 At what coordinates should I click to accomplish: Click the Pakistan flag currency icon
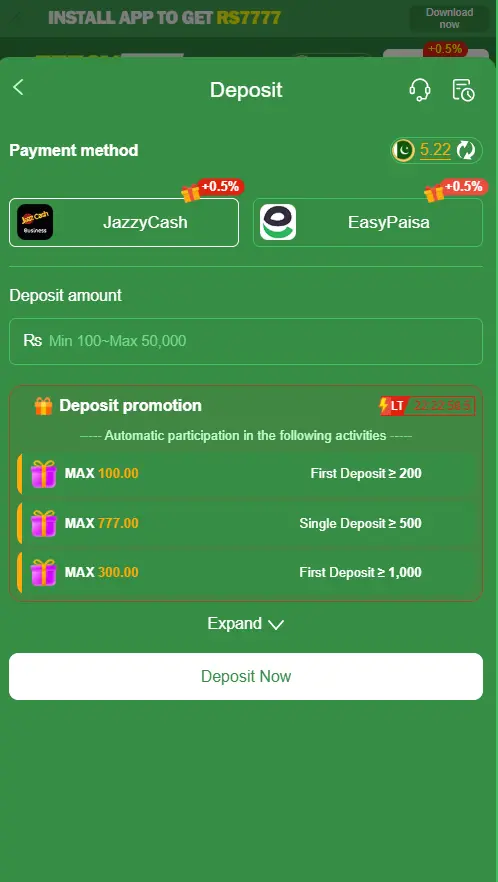click(x=403, y=150)
